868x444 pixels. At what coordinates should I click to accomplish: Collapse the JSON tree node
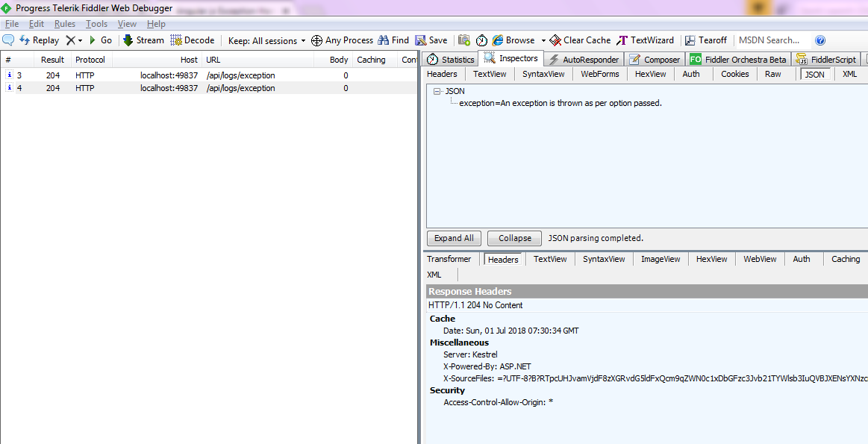(x=437, y=91)
